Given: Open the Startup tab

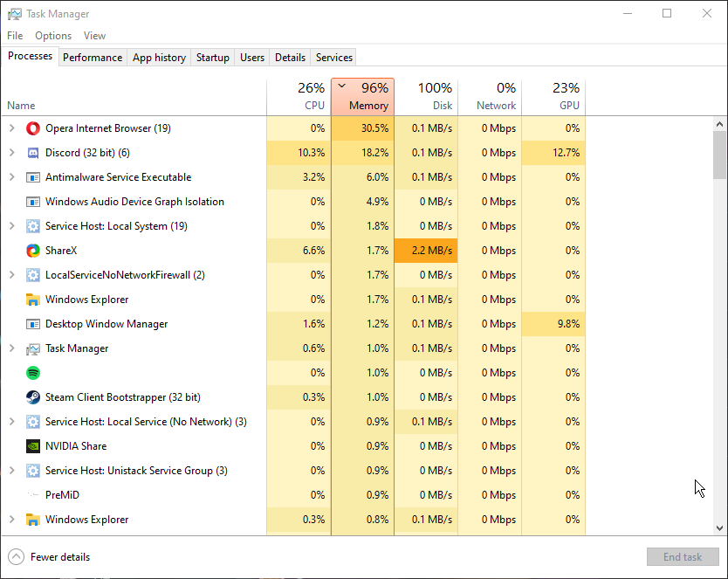Looking at the screenshot, I should [213, 58].
